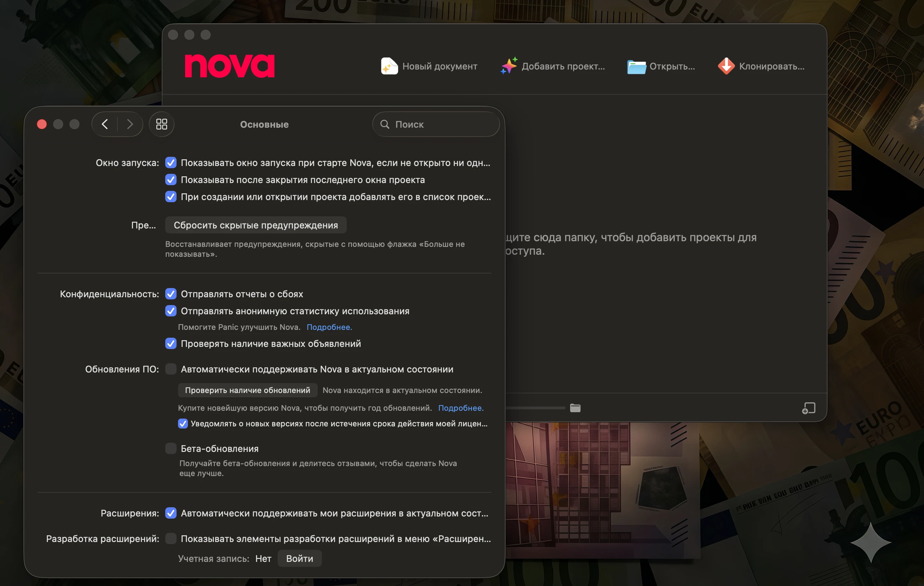
Task: Go forward with the right chevron in settings
Action: pyautogui.click(x=130, y=124)
